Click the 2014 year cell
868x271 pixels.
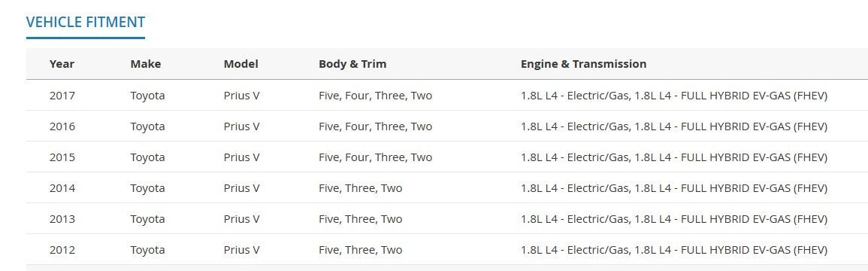pyautogui.click(x=62, y=188)
